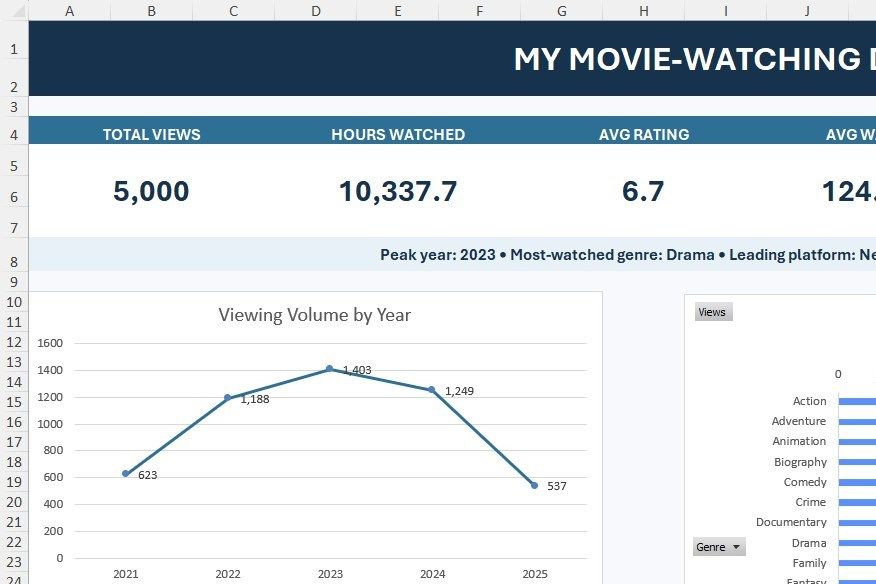Click the 10,337.7 hours watched value
This screenshot has height=584, width=876.
(x=398, y=191)
